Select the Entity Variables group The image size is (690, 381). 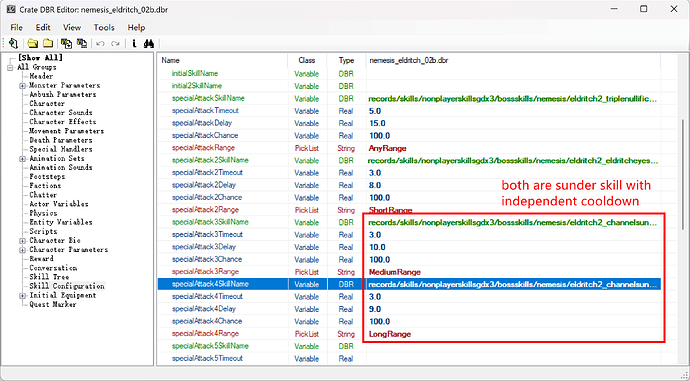tap(61, 222)
